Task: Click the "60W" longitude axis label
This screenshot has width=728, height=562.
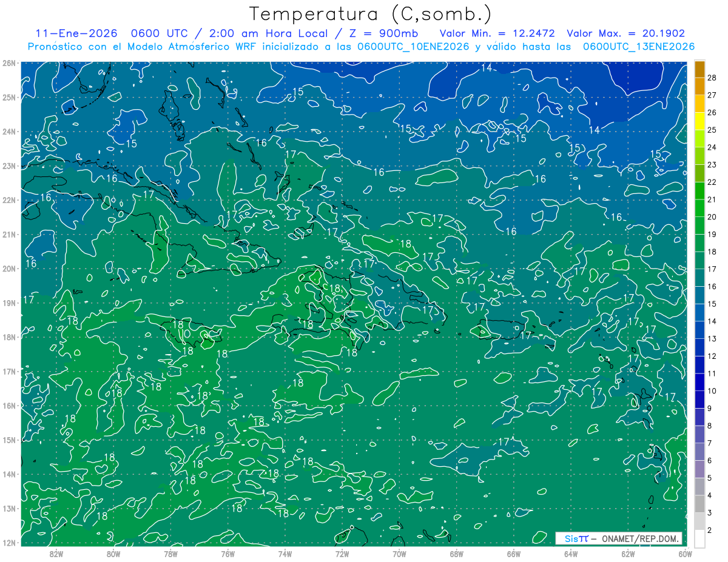Action: coord(684,554)
